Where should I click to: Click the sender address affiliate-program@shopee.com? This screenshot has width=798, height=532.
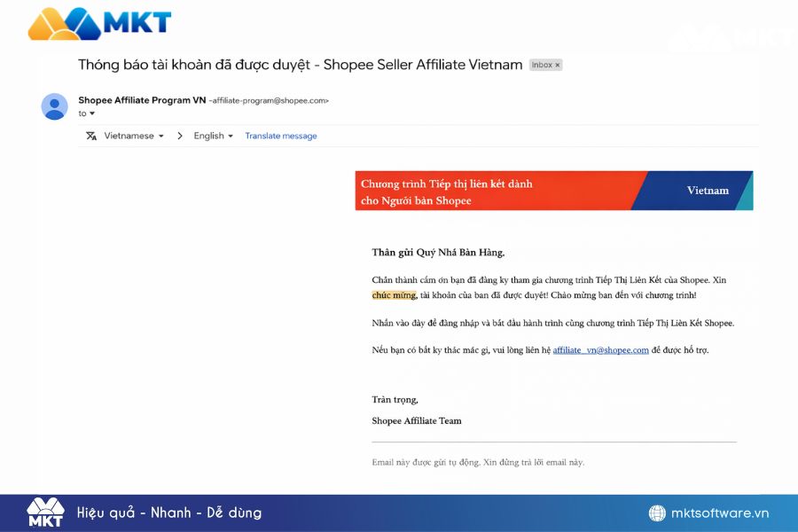click(x=269, y=101)
